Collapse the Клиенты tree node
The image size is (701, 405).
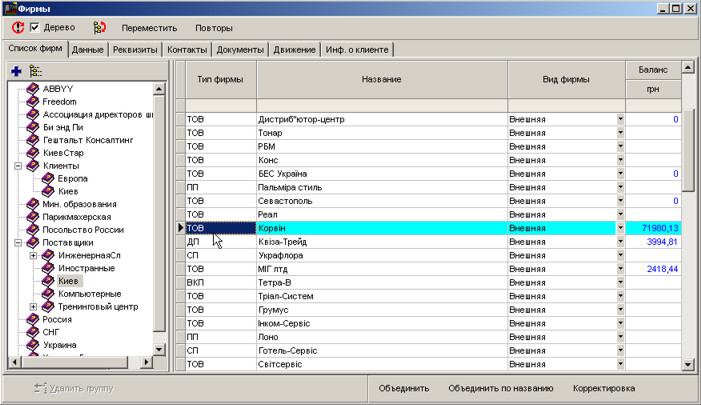click(x=18, y=166)
